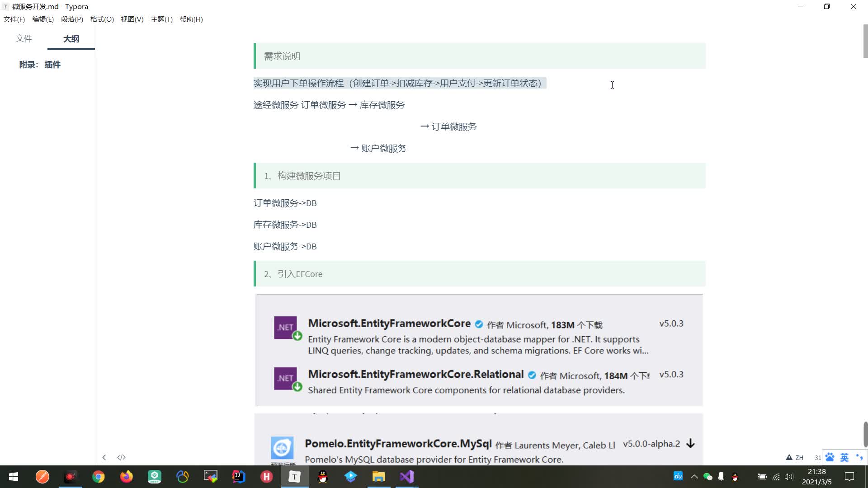Click the QQ penguin taskbar icon
Viewport: 868px width, 488px height.
point(322,477)
